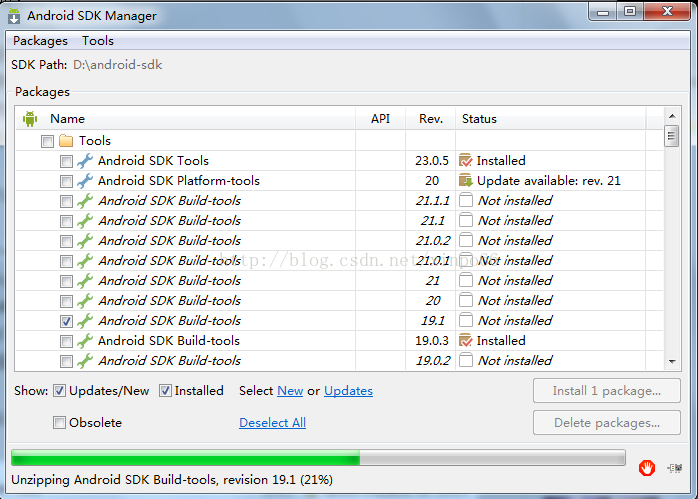Uncheck Build-tools 19.1 checkbox
This screenshot has height=499, width=698.
click(66, 321)
